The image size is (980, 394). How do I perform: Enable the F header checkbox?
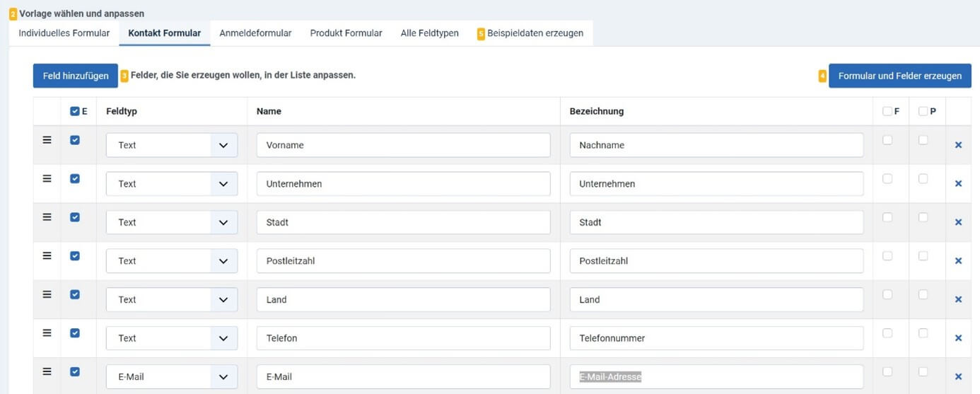(x=887, y=111)
